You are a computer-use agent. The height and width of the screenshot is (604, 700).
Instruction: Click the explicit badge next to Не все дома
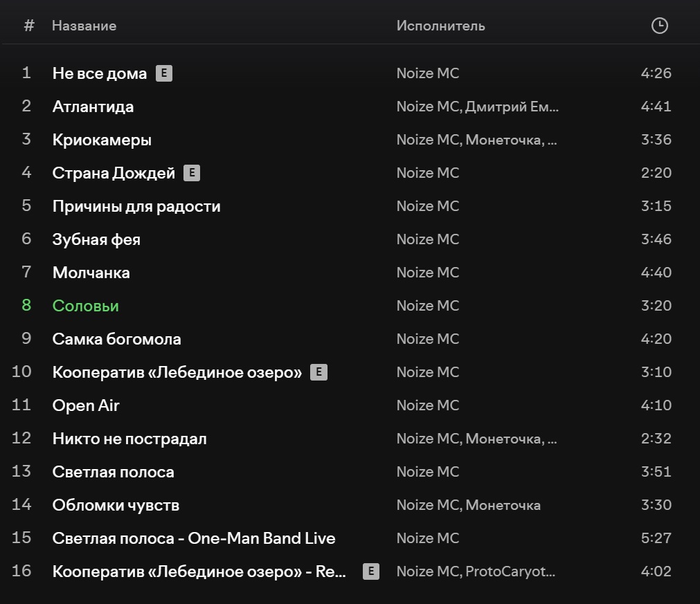click(x=164, y=73)
